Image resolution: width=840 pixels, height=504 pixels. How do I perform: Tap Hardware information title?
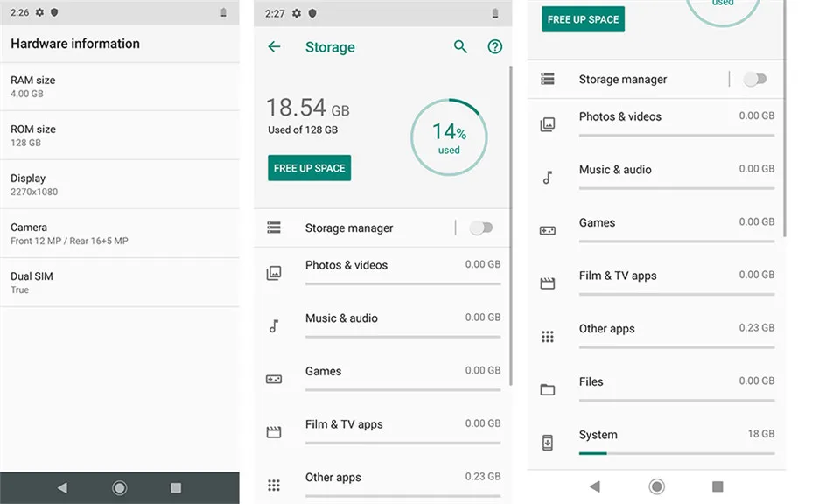click(75, 44)
